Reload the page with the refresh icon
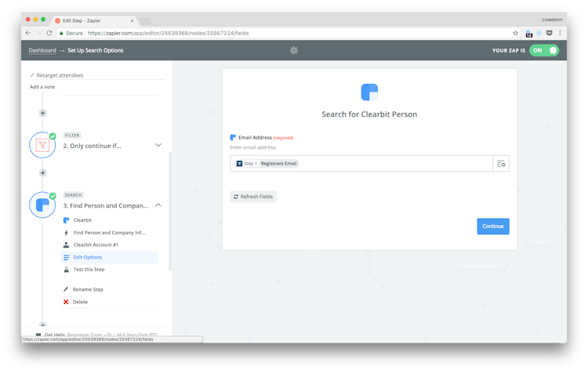Image resolution: width=588 pixels, height=373 pixels. pyautogui.click(x=49, y=33)
